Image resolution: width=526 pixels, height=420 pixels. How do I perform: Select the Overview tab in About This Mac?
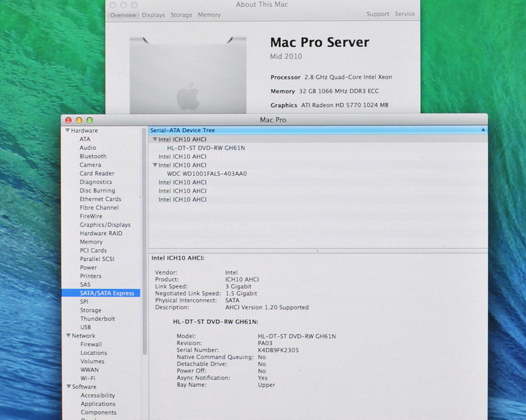(123, 15)
